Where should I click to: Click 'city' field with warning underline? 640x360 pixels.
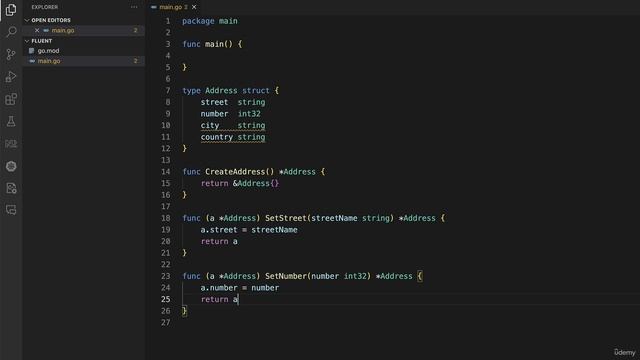(x=210, y=125)
